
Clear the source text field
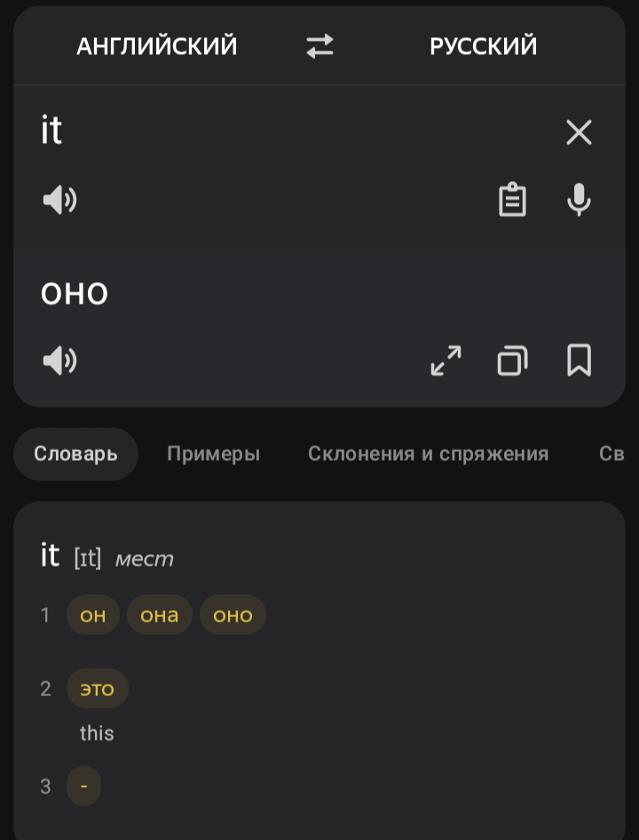click(579, 133)
